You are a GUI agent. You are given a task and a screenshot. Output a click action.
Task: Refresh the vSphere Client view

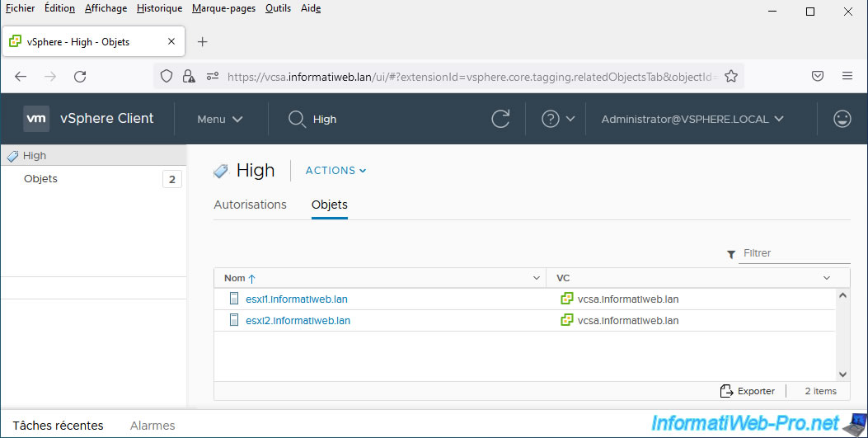[x=500, y=119]
